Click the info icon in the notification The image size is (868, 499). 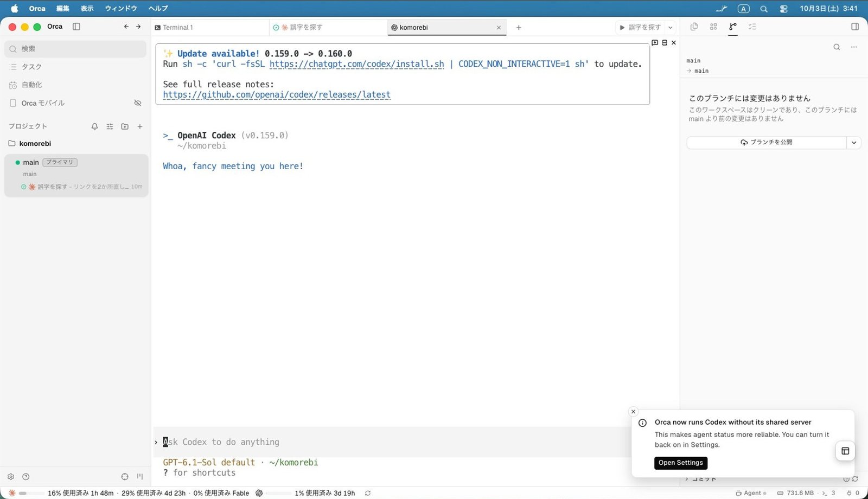tap(642, 423)
